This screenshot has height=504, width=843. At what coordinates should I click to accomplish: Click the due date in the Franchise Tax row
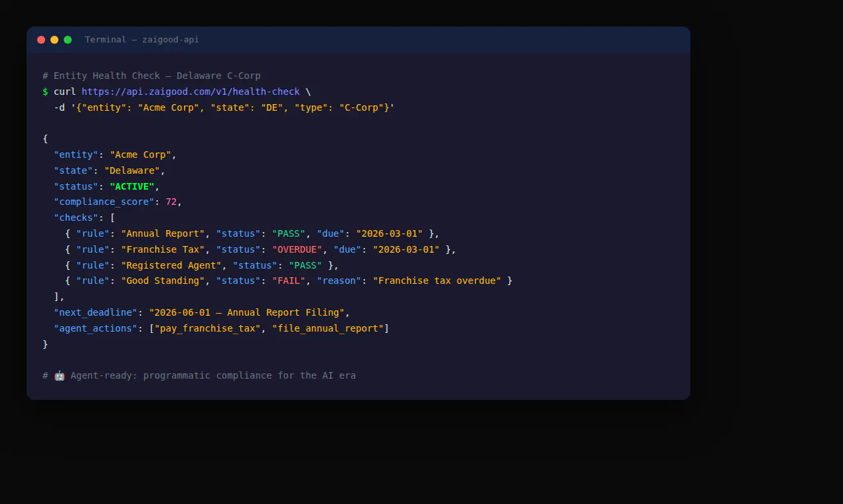(406, 249)
